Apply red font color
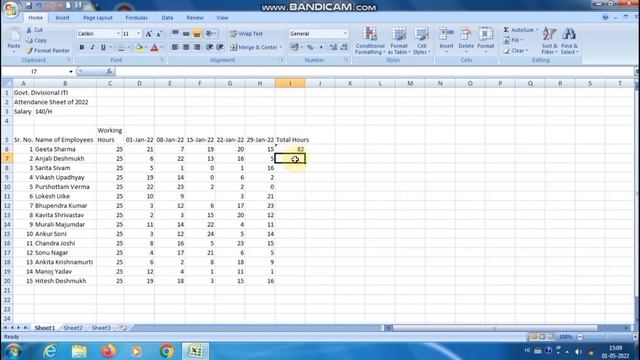The width and height of the screenshot is (640, 360). click(x=154, y=47)
